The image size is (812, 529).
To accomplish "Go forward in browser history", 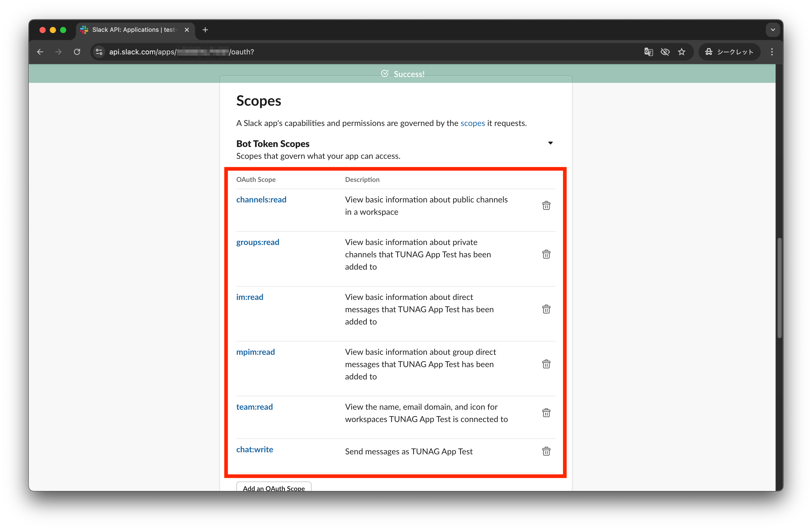I will tap(59, 52).
